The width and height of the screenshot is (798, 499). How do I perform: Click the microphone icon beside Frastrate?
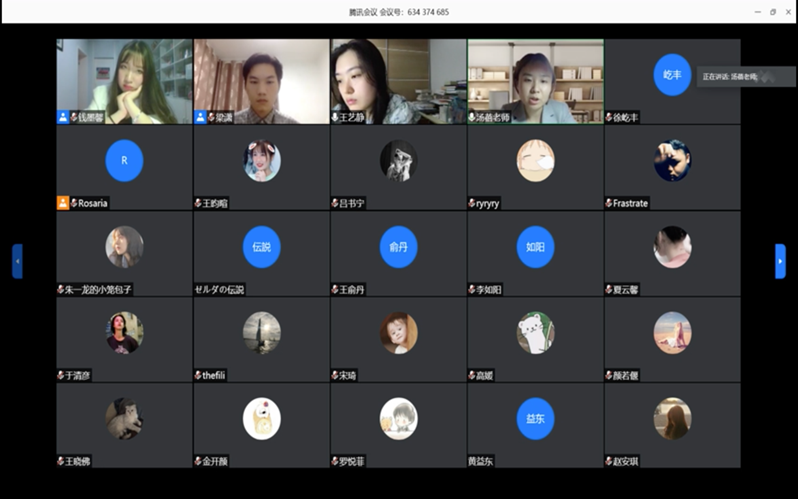point(609,204)
